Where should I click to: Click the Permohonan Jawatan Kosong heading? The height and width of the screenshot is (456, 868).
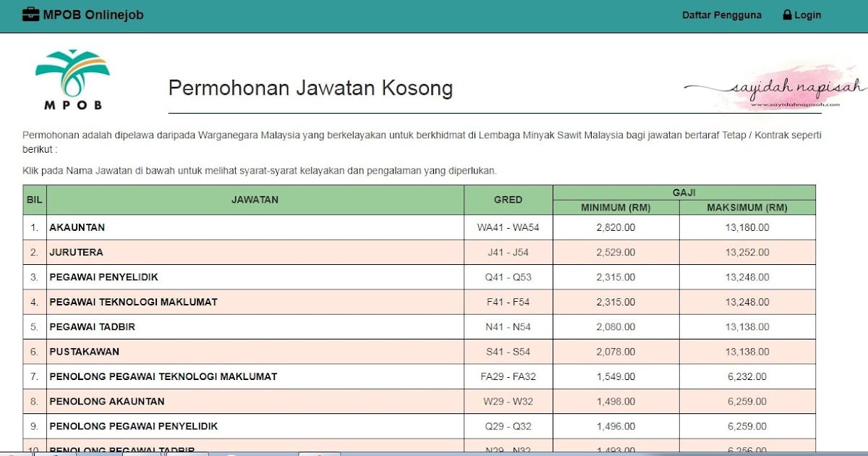pyautogui.click(x=310, y=88)
